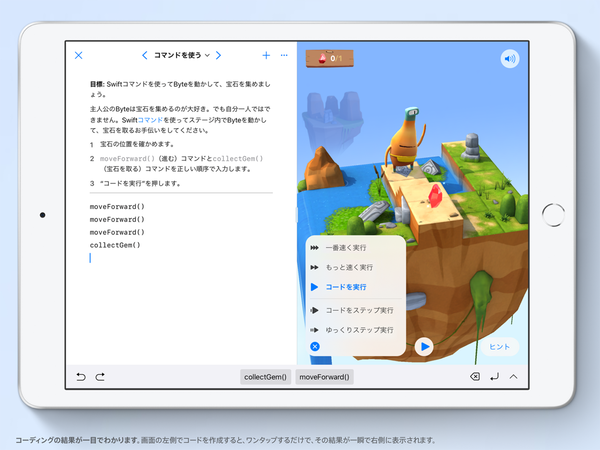Close the playground with the X icon
The image size is (600, 450).
point(78,55)
